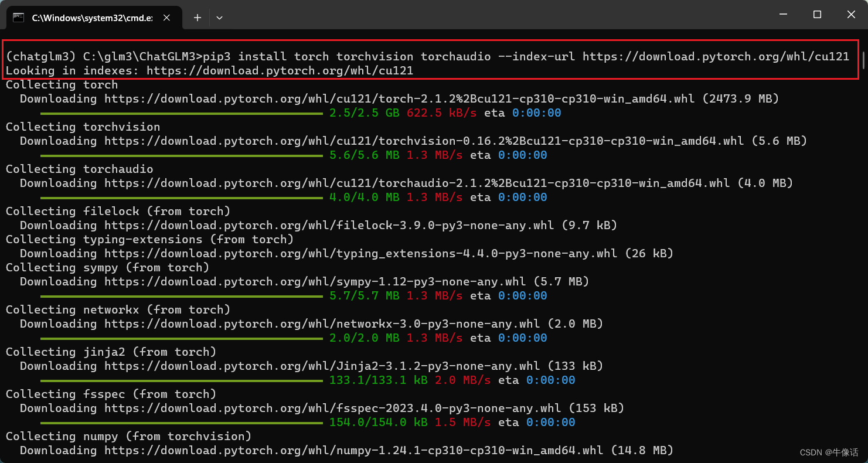Click 'Collecting typing-extensions (from torch)' line
The image size is (868, 463).
pyautogui.click(x=149, y=239)
